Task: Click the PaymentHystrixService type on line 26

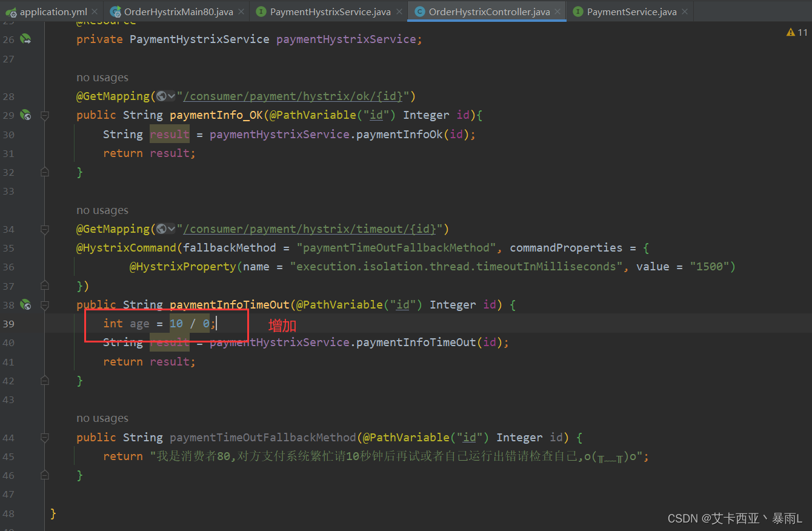Action: 199,39
